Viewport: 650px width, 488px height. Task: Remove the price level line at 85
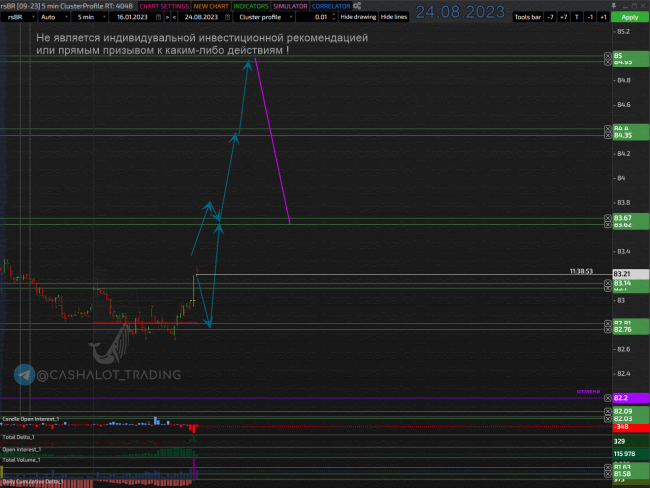607,57
